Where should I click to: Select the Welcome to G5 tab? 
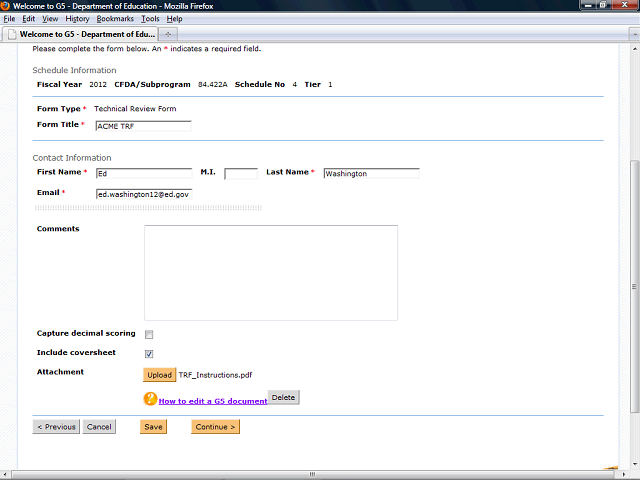(x=80, y=34)
